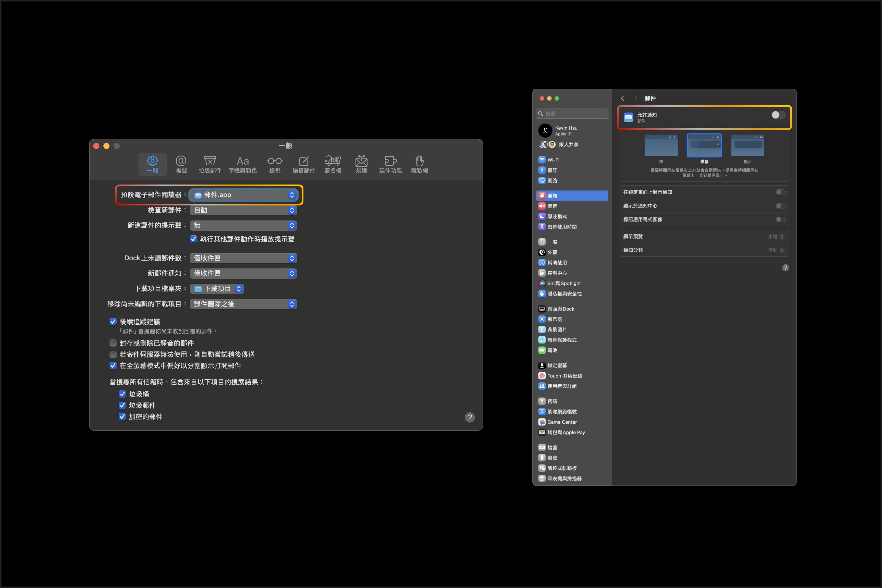Switch to the 字體與顏色 tab
This screenshot has width=882, height=588.
click(x=243, y=164)
